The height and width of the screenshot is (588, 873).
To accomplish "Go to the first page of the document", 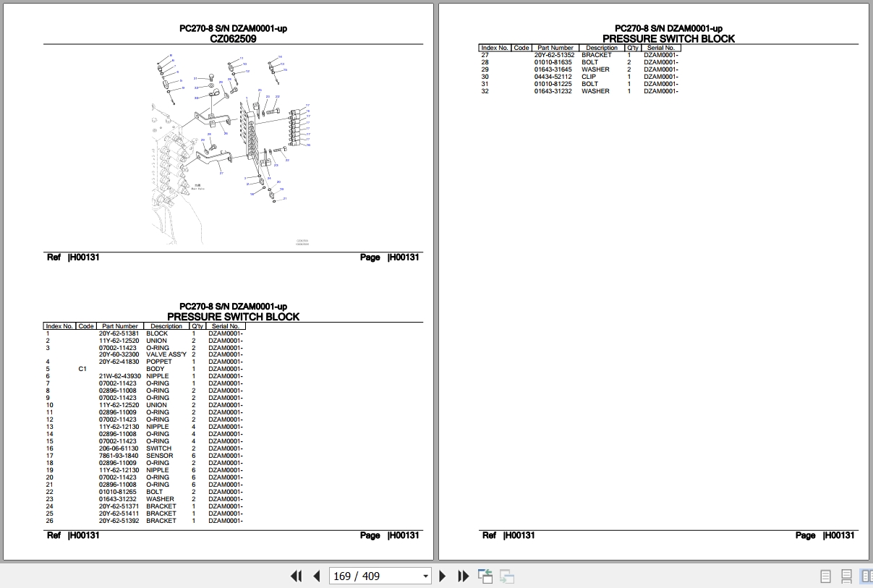I will point(296,576).
